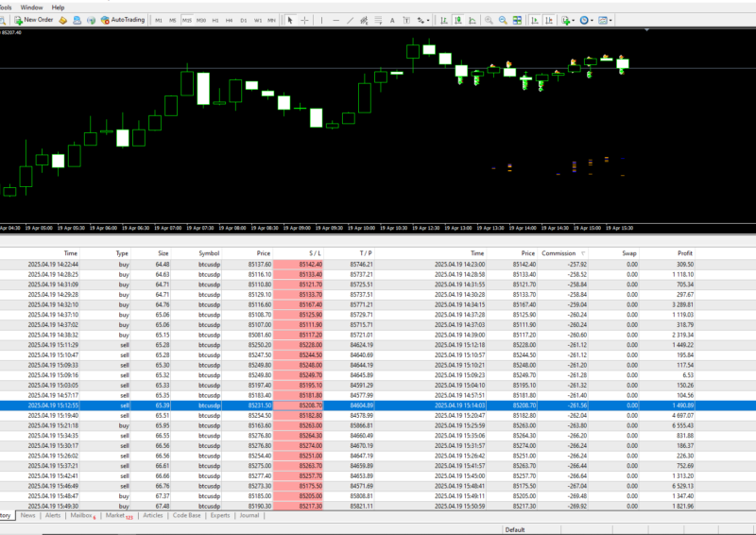Select the trendline drawing tool

coord(350,20)
